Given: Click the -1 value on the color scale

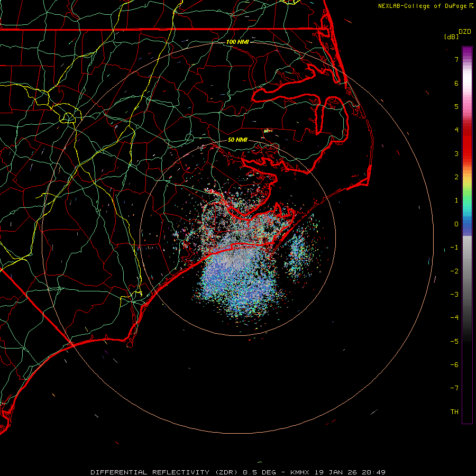Looking at the screenshot, I should (x=454, y=248).
